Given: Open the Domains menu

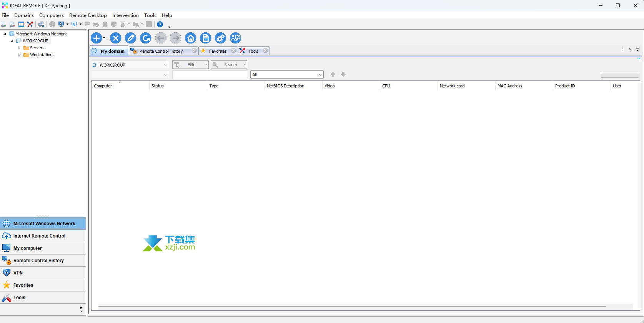Looking at the screenshot, I should pyautogui.click(x=24, y=15).
